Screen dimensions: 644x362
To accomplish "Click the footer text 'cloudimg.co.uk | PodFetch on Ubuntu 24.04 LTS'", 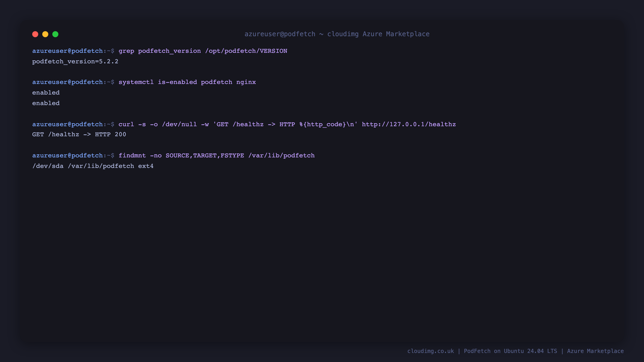I will 482,351.
